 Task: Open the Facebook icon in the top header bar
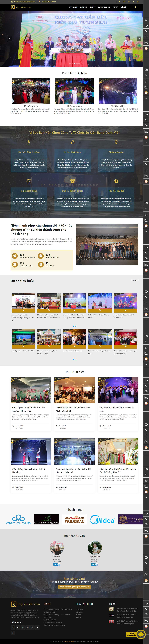pos(119,2)
